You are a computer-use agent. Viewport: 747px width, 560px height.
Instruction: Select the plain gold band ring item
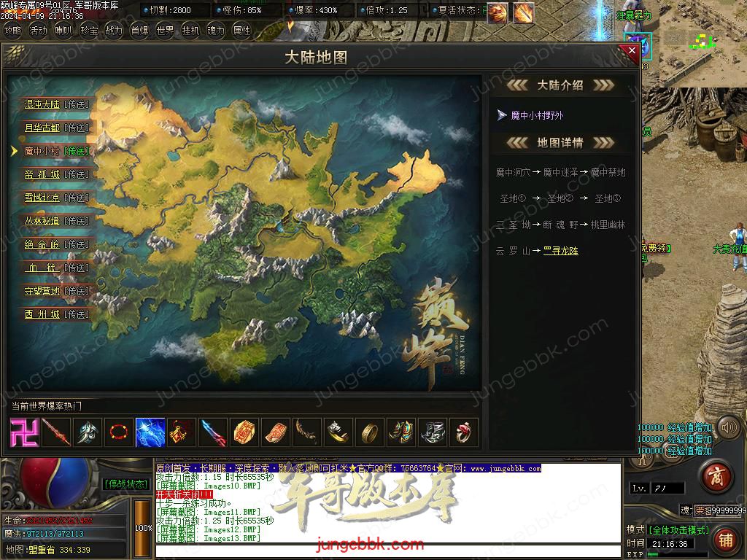pyautogui.click(x=370, y=432)
